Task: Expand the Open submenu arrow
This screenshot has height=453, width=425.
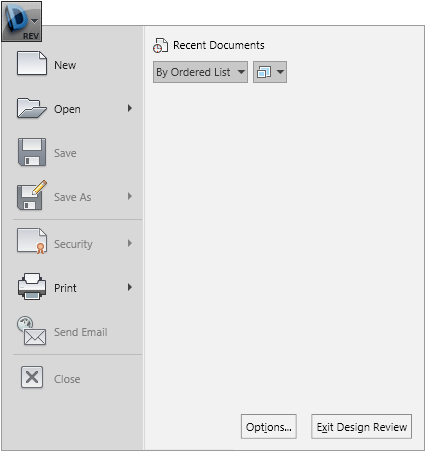Action: pos(130,108)
